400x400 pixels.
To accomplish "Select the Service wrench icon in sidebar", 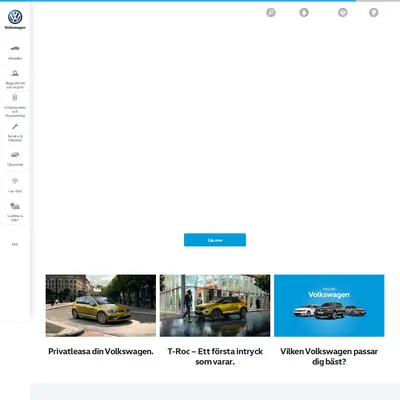I will coord(15,126).
